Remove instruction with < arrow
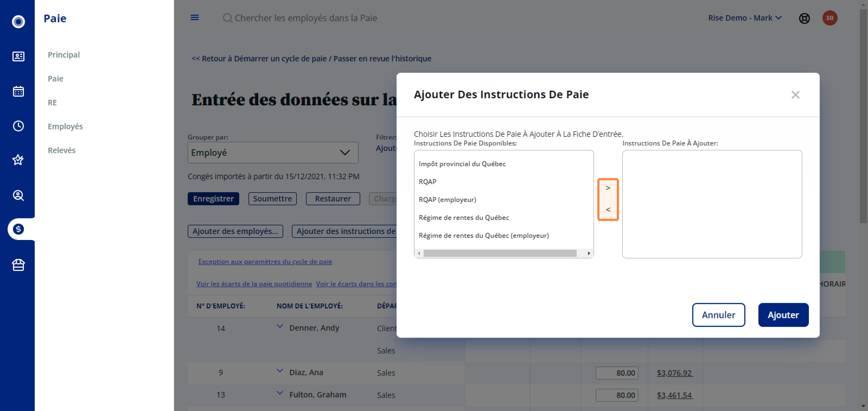868x411 pixels. (x=608, y=209)
